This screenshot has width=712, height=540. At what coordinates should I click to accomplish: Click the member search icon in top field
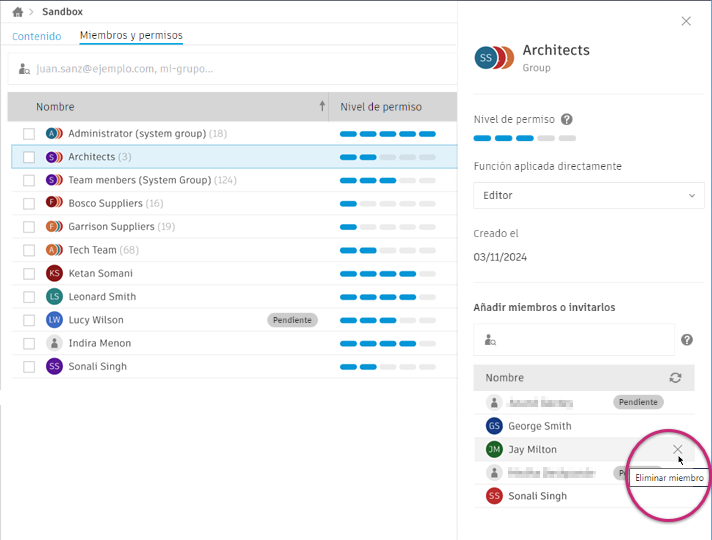[24, 69]
